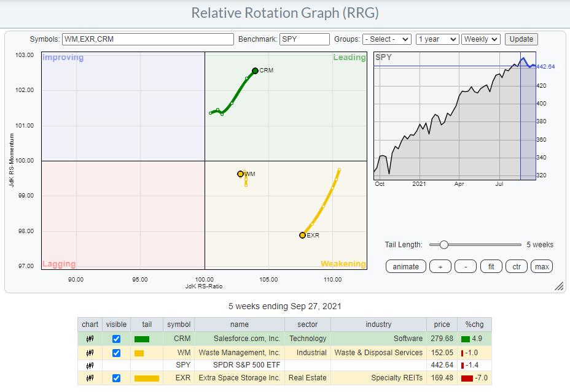Click the CRM data point on graph
This screenshot has height=392, width=570.
255,71
